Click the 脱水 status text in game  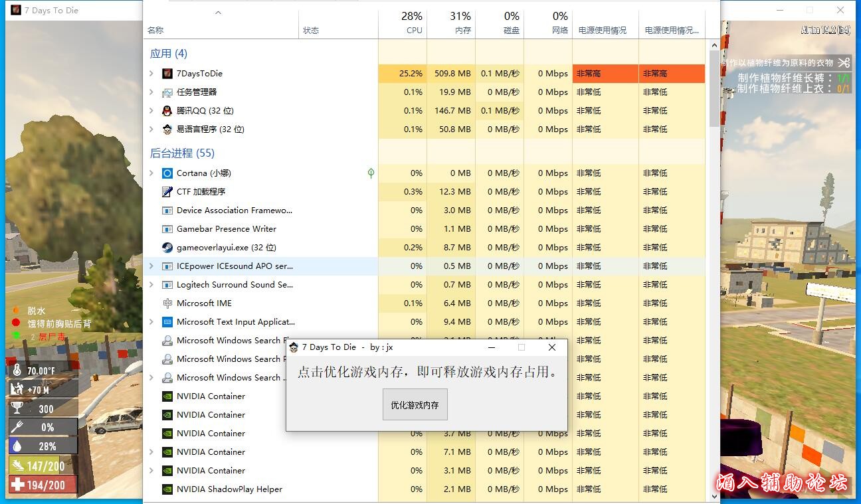click(37, 311)
